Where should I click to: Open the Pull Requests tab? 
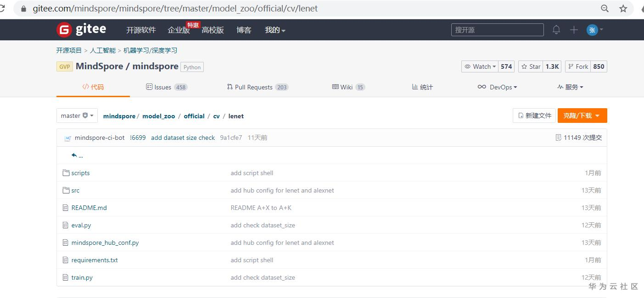258,87
